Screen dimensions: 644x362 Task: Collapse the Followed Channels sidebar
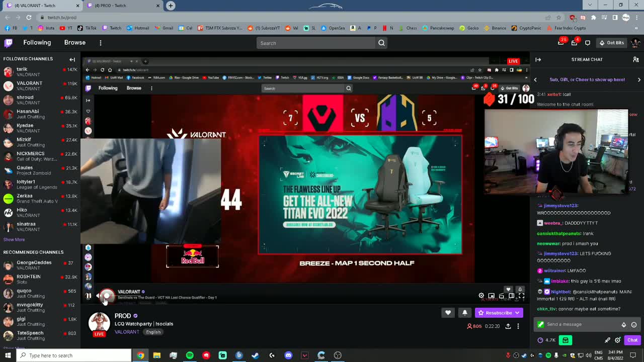pos(72,59)
